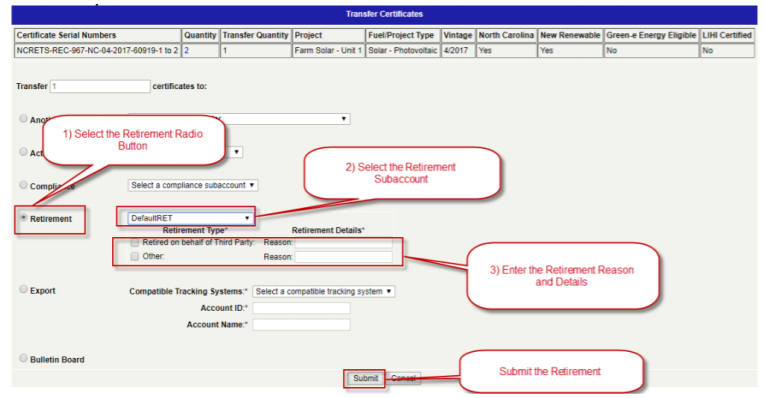The image size is (765, 398).
Task: Focus the Account Name input field
Action: tap(301, 325)
